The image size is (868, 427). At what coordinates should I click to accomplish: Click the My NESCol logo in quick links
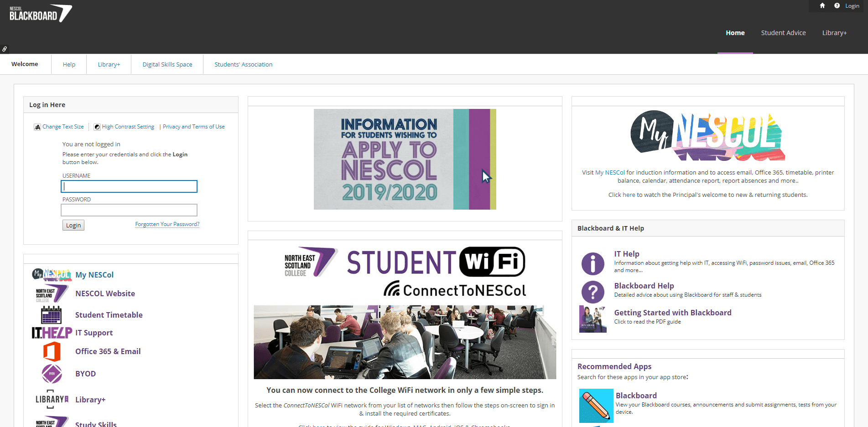coord(52,274)
